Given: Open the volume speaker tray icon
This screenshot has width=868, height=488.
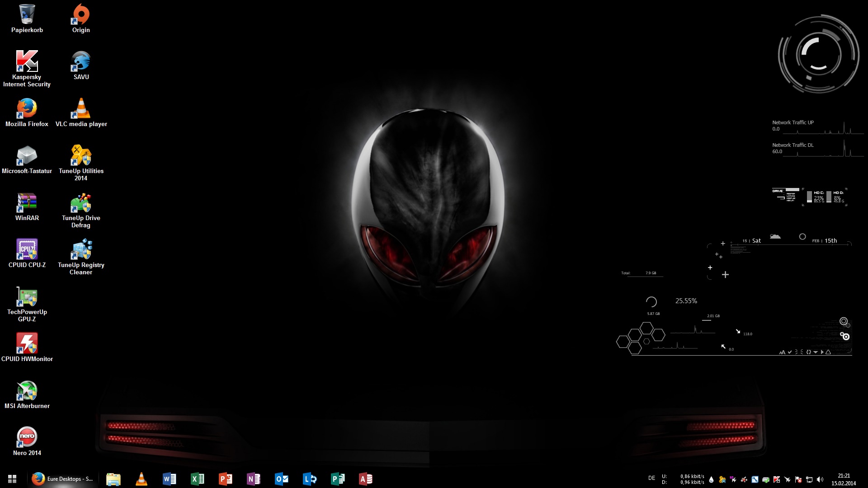Looking at the screenshot, I should pos(820,479).
